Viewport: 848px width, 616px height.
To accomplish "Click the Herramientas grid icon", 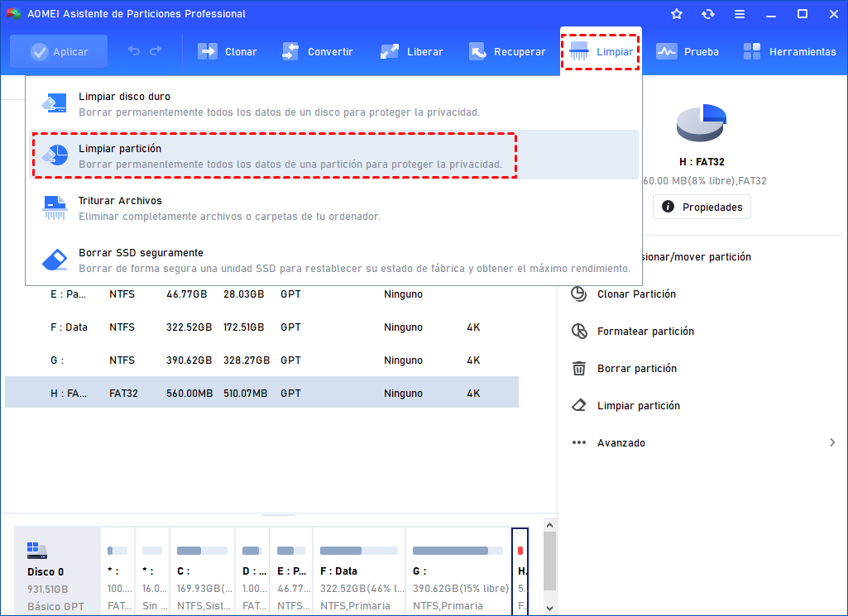I will coord(752,51).
